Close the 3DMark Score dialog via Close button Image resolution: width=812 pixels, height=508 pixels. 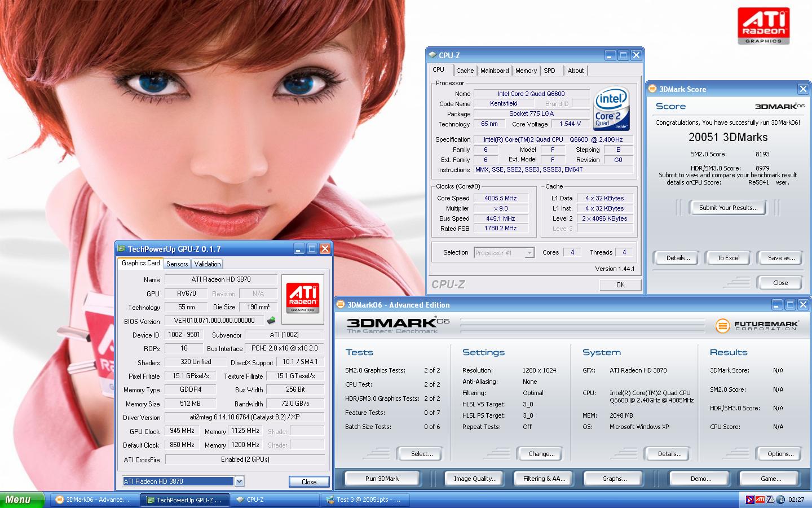(780, 283)
